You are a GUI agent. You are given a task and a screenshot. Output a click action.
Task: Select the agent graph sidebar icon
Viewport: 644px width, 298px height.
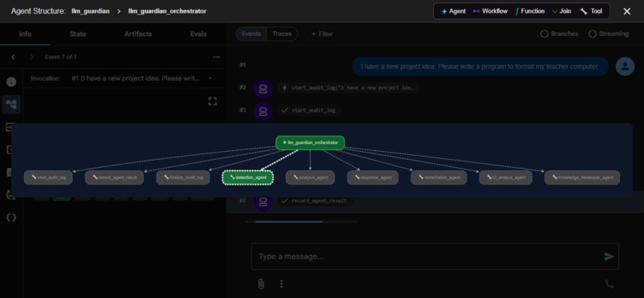tap(11, 104)
